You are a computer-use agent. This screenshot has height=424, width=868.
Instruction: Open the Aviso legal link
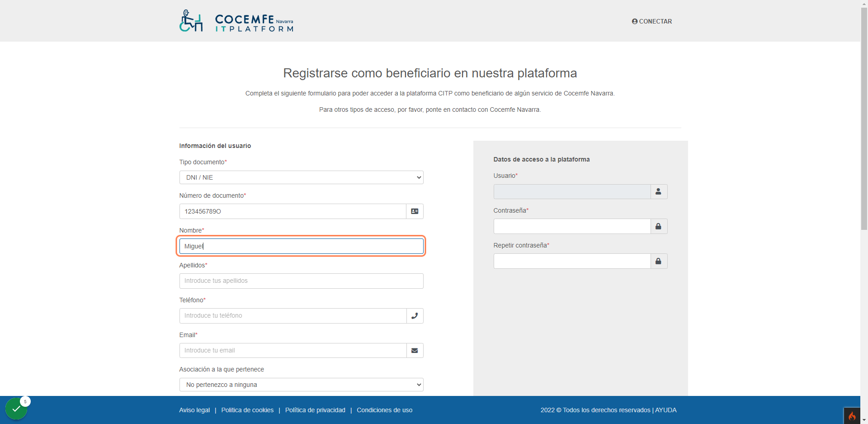pos(194,410)
